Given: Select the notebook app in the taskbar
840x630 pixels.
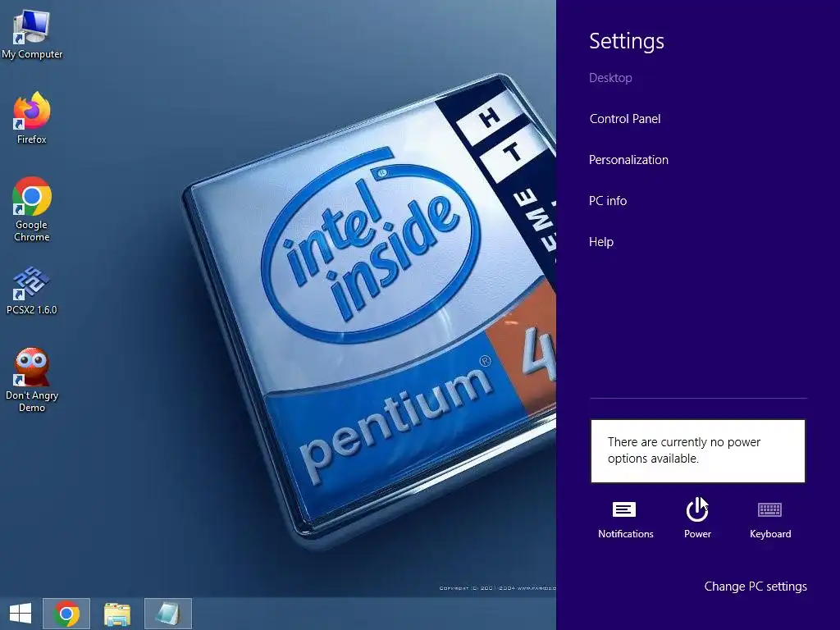Looking at the screenshot, I should click(167, 614).
